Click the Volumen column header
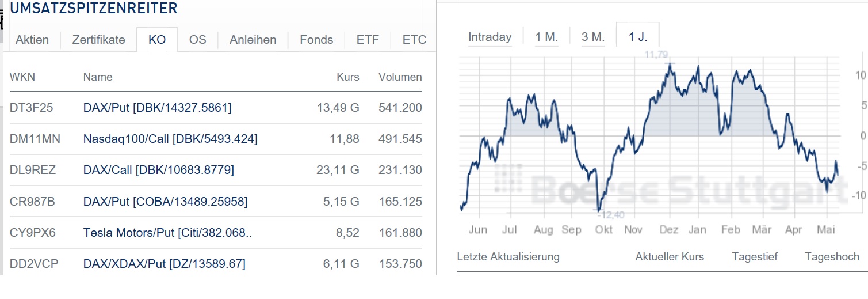868x299 pixels. pos(400,77)
